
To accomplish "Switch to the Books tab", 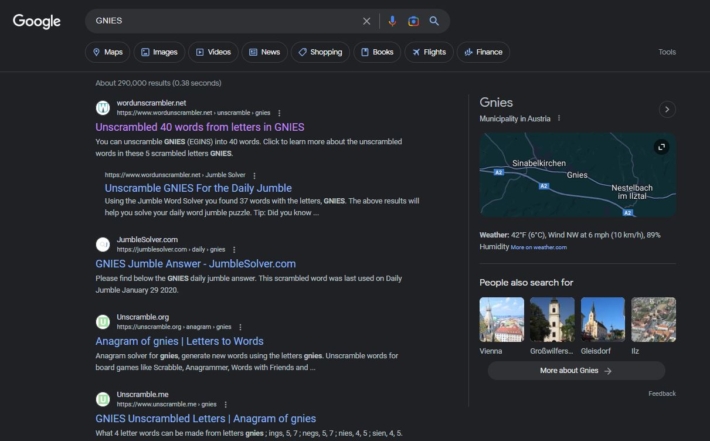I will coord(377,52).
